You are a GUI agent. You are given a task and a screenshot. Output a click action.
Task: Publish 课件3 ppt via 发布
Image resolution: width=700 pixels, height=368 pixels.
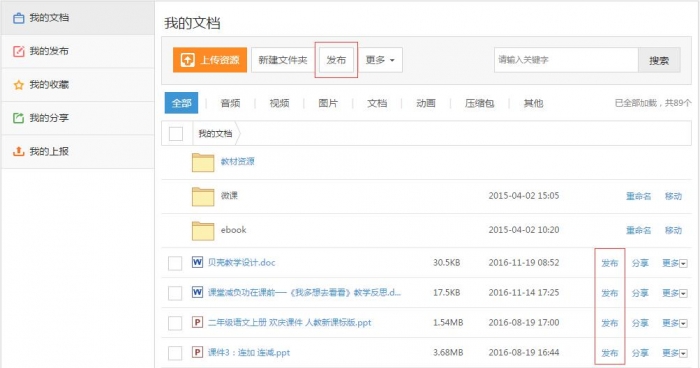[x=610, y=353]
